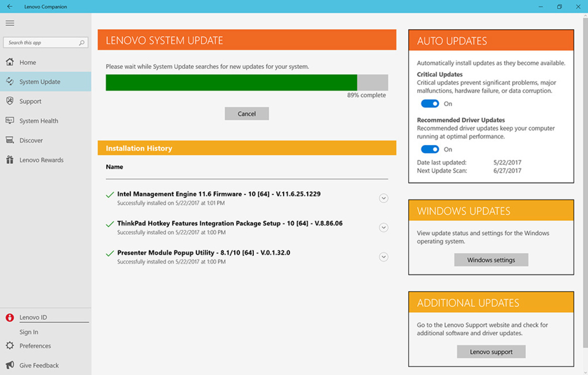Click the Preferences gear icon
Viewport: 588px width, 375px height.
10,345
